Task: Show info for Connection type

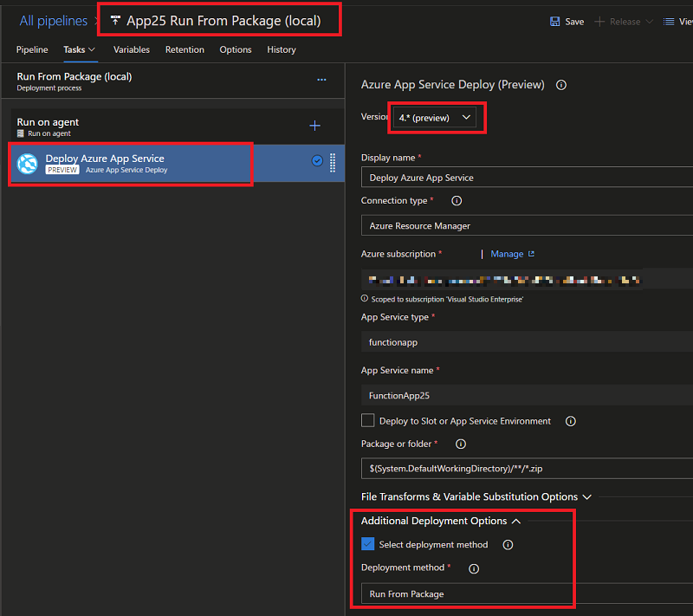Action: point(457,201)
